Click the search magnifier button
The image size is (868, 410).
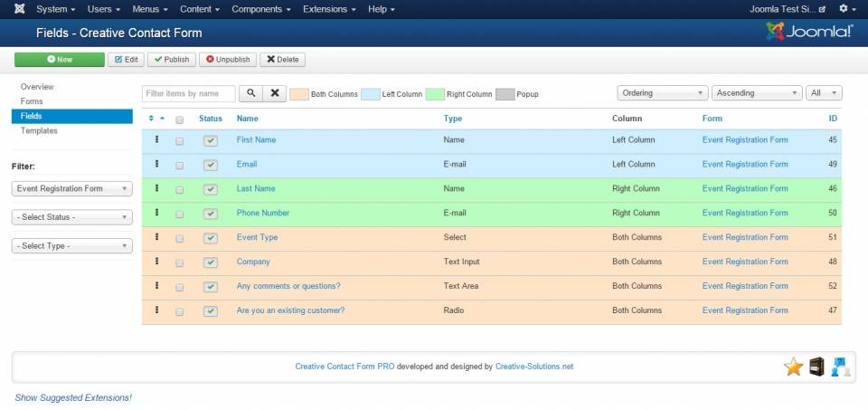pyautogui.click(x=250, y=93)
